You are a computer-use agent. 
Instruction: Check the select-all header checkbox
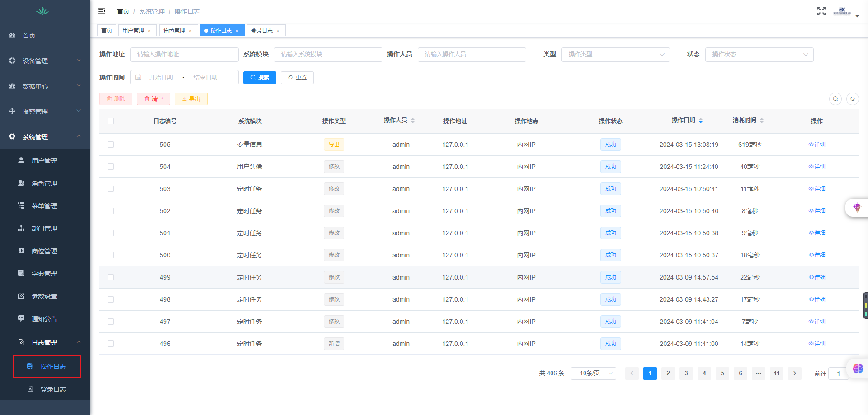click(x=111, y=121)
